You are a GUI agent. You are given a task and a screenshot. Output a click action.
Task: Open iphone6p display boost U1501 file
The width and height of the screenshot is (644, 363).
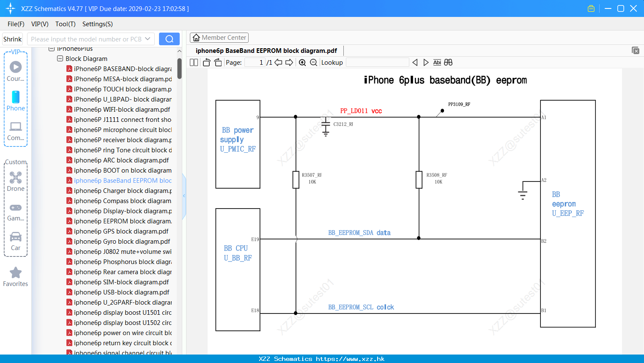(x=119, y=312)
